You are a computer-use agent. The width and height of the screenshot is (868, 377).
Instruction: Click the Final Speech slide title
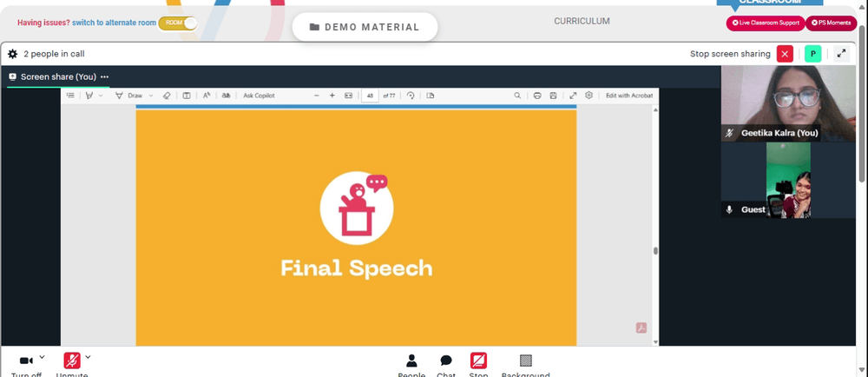(x=357, y=268)
